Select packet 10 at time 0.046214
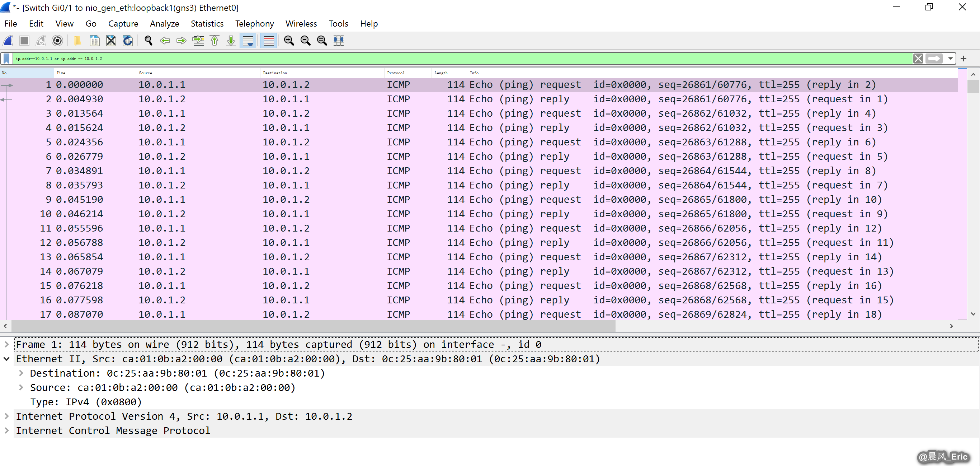Screen dimensions: 980x466 tap(479, 214)
